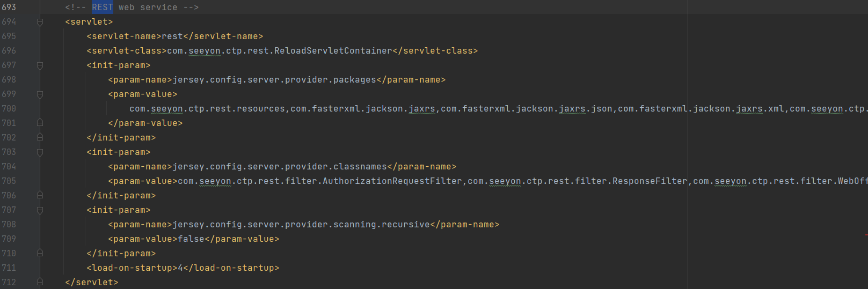Viewport: 868px width, 289px height.
Task: Click line number 705 in the gutter
Action: (x=9, y=181)
